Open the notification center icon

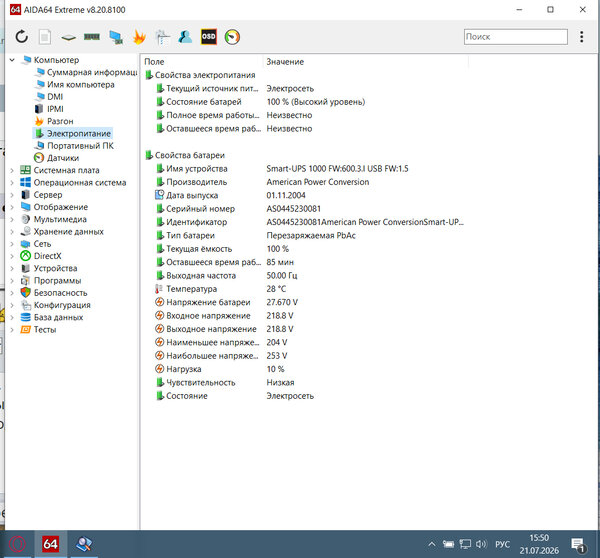578,544
